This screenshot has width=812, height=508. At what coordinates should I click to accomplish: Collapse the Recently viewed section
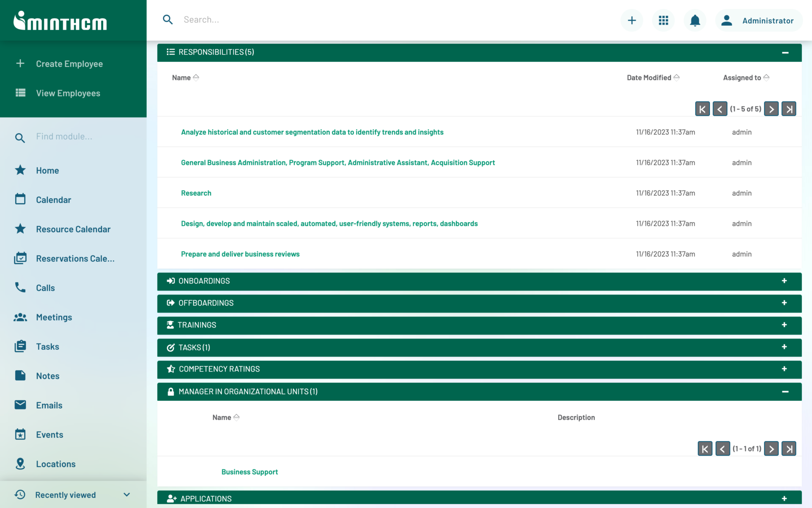pyautogui.click(x=126, y=494)
